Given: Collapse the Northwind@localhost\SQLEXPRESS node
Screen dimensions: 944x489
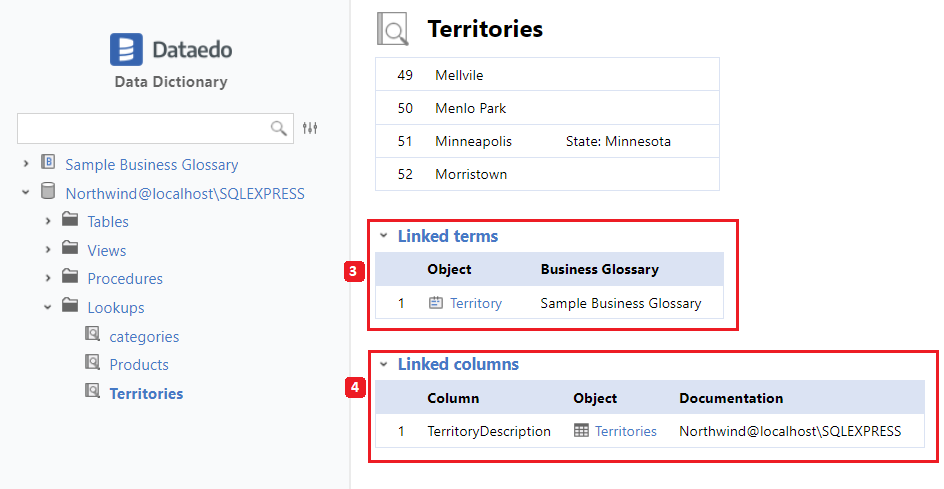Looking at the screenshot, I should coord(25,193).
